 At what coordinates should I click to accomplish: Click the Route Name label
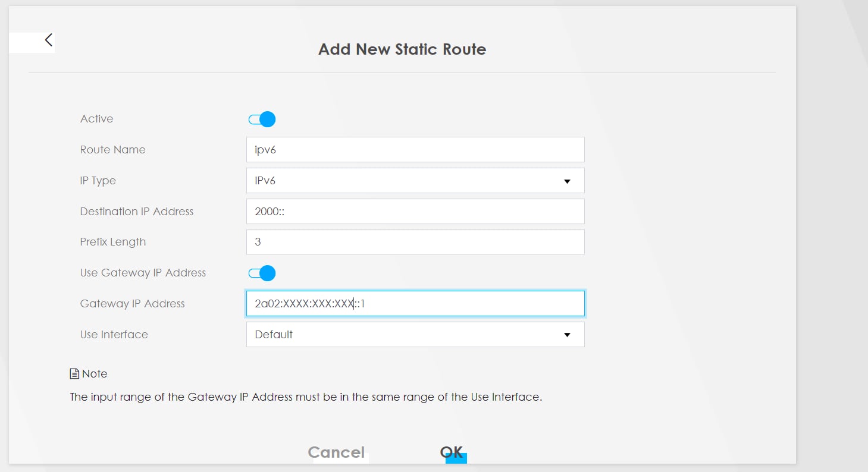[112, 150]
